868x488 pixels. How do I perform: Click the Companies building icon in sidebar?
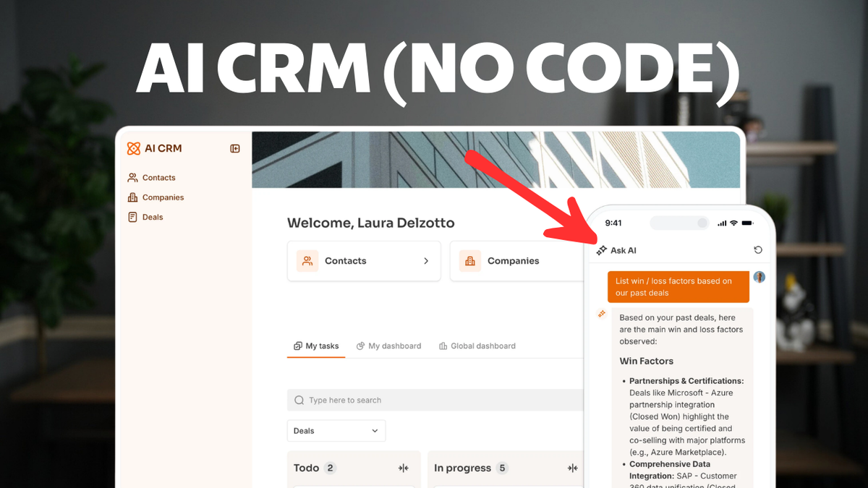pyautogui.click(x=132, y=197)
